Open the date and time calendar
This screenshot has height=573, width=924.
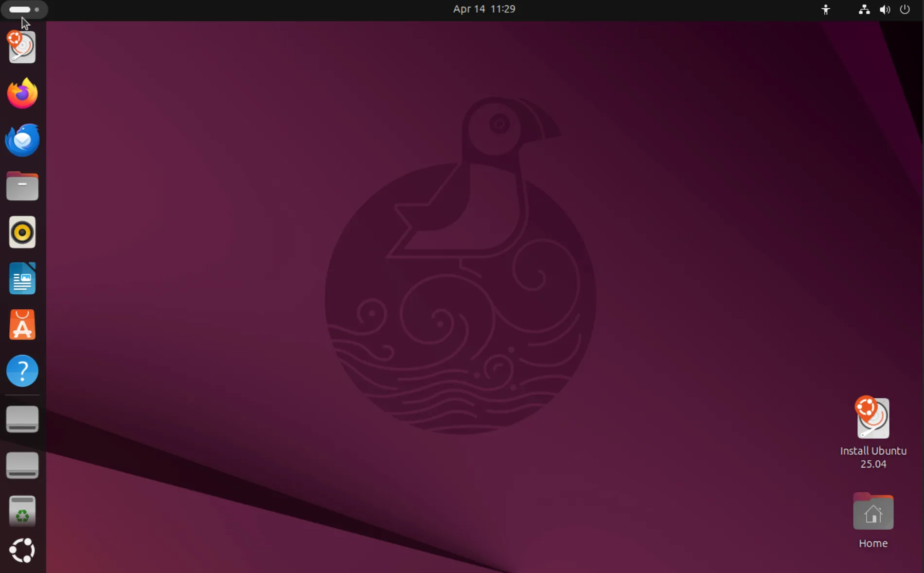[483, 9]
